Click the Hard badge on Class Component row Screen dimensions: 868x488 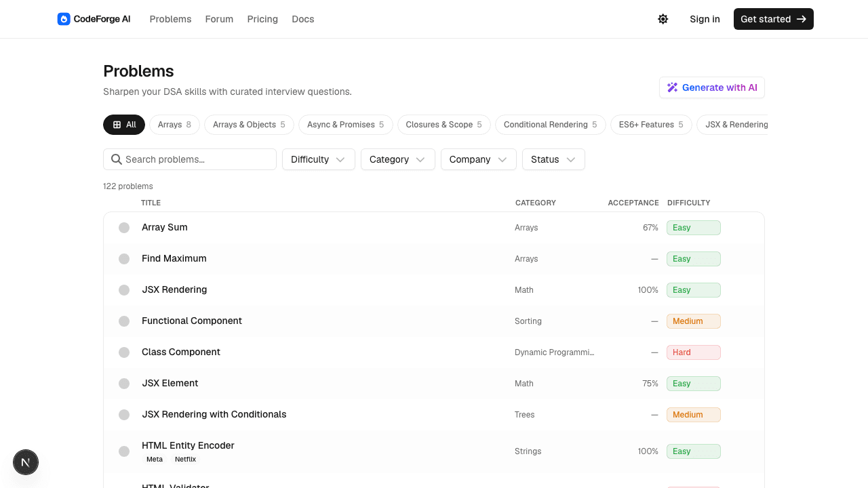[x=694, y=352]
